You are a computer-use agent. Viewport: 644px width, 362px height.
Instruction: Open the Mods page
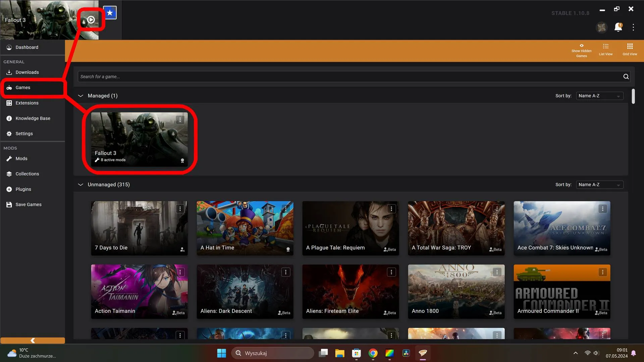click(x=33, y=159)
